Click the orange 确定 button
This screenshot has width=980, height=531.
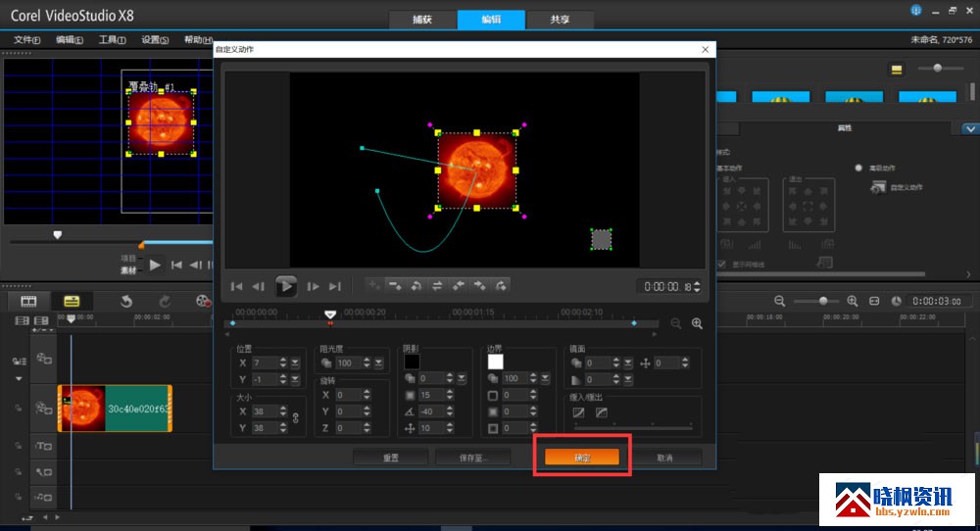(582, 458)
